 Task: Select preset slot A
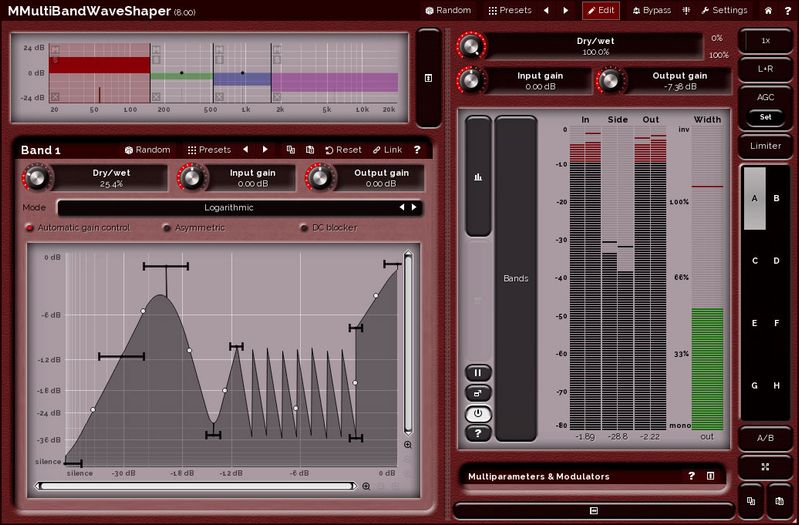[755, 198]
